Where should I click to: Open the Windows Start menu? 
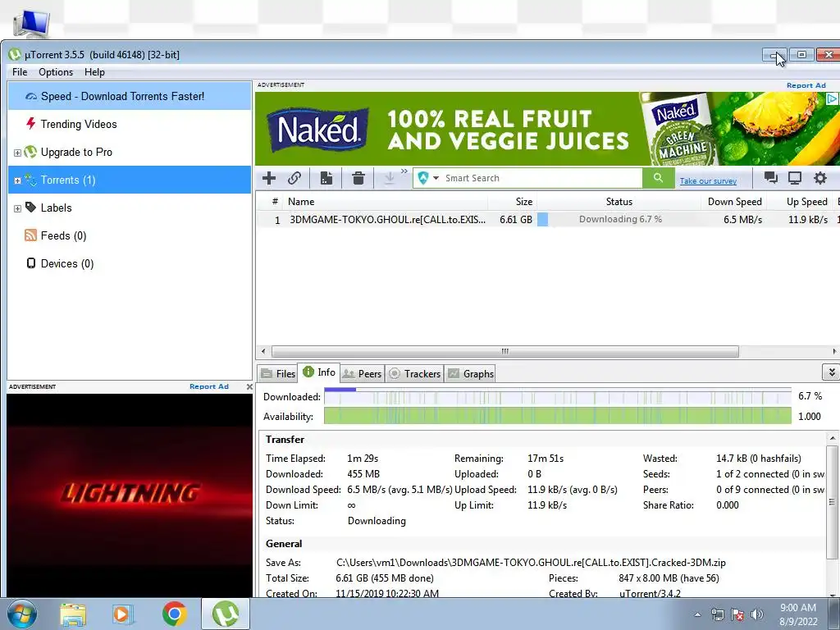click(22, 614)
